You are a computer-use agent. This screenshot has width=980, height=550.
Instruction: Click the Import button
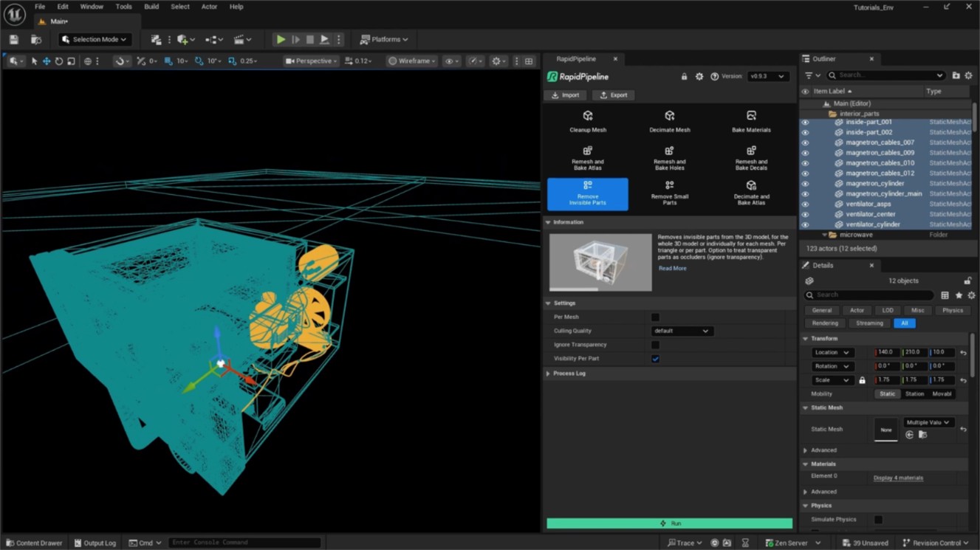pos(566,95)
